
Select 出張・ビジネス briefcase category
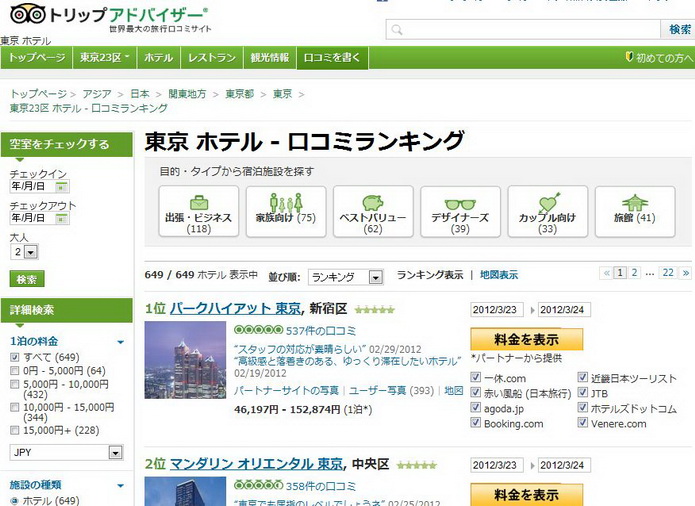coord(199,211)
